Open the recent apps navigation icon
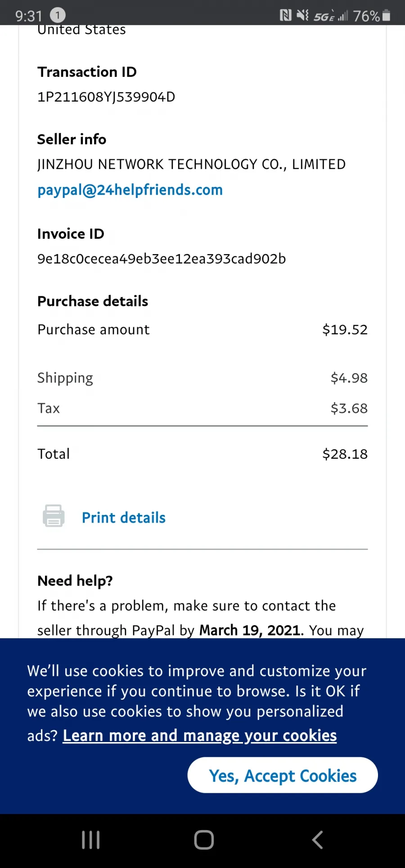Image resolution: width=405 pixels, height=868 pixels. [x=90, y=840]
